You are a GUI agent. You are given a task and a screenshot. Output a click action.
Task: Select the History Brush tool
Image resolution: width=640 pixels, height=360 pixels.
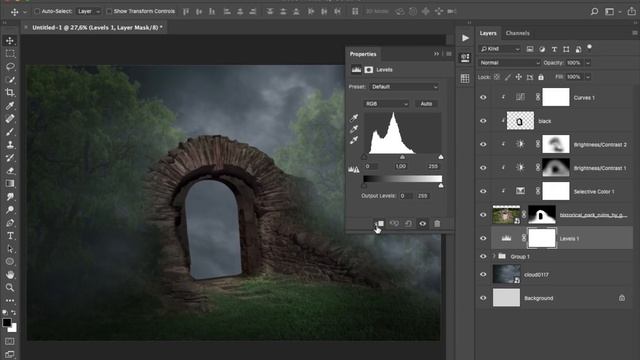(x=10, y=158)
